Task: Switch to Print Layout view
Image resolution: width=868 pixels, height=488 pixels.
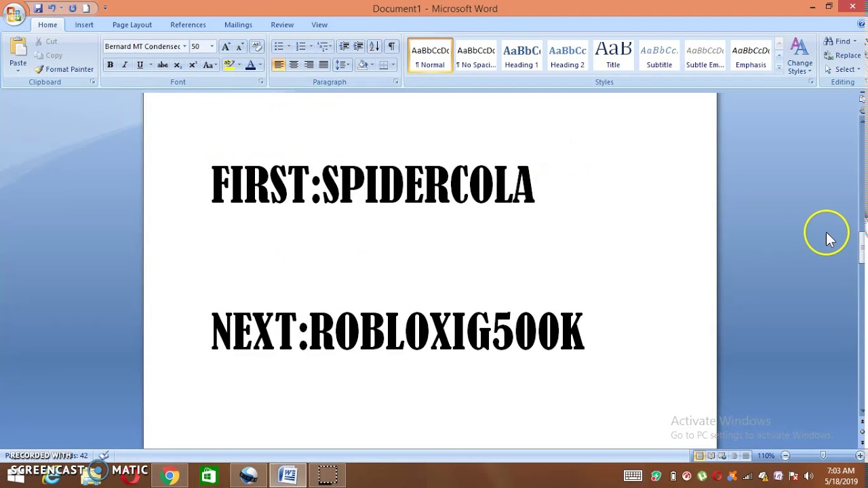Action: point(699,455)
